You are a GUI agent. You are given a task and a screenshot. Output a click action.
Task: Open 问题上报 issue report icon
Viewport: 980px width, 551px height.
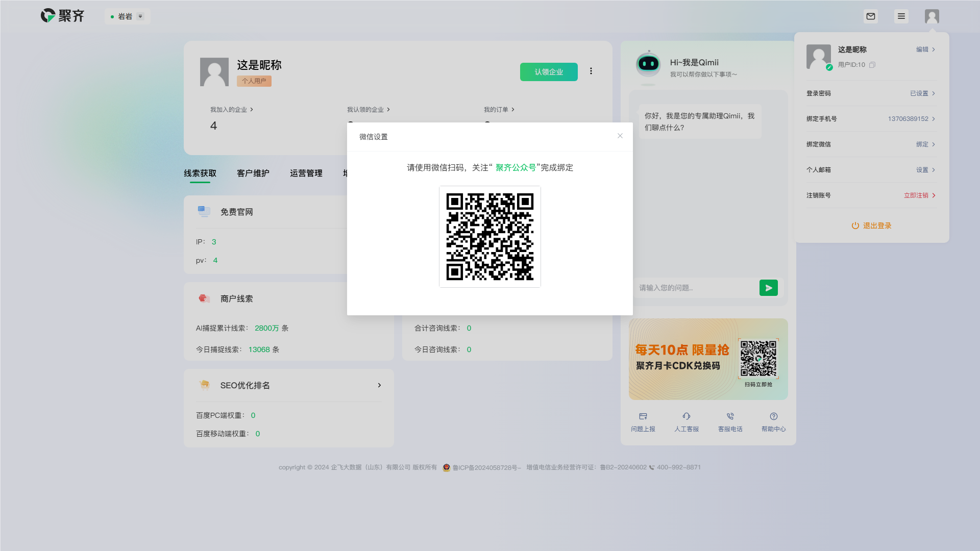click(x=643, y=416)
